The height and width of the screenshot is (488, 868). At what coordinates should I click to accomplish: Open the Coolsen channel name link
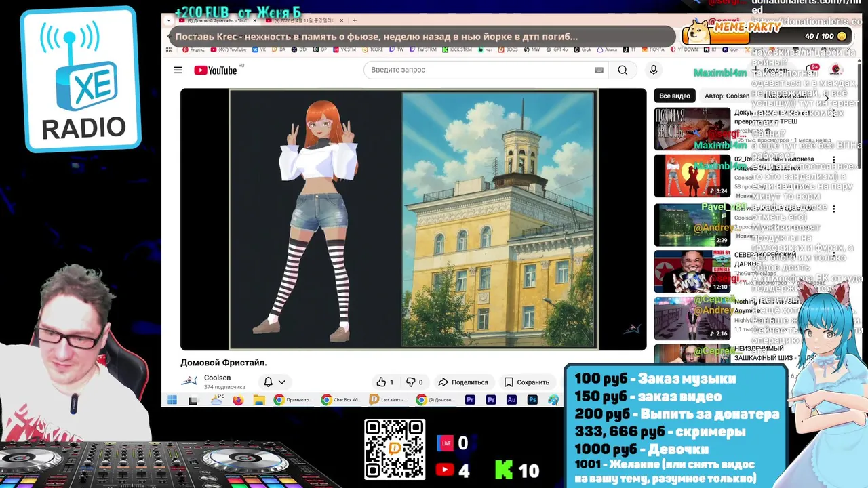[217, 378]
